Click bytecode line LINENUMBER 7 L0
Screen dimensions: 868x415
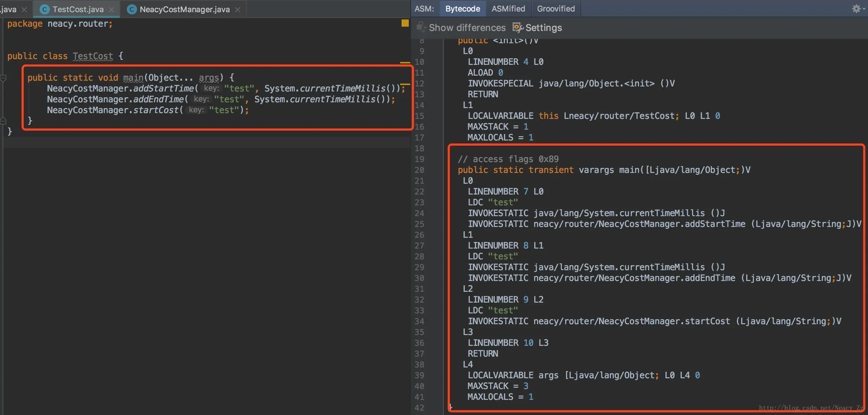505,192
